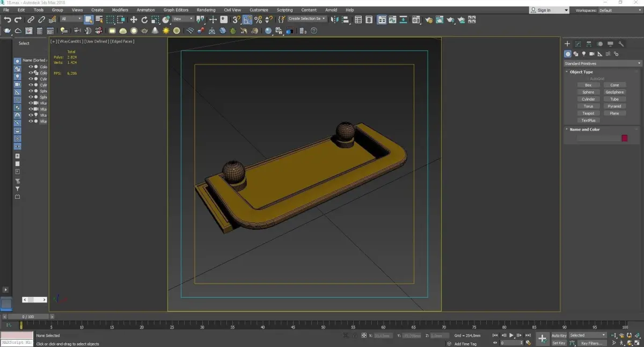Click the Undo arrow icon
The width and height of the screenshot is (644, 347).
(7, 19)
